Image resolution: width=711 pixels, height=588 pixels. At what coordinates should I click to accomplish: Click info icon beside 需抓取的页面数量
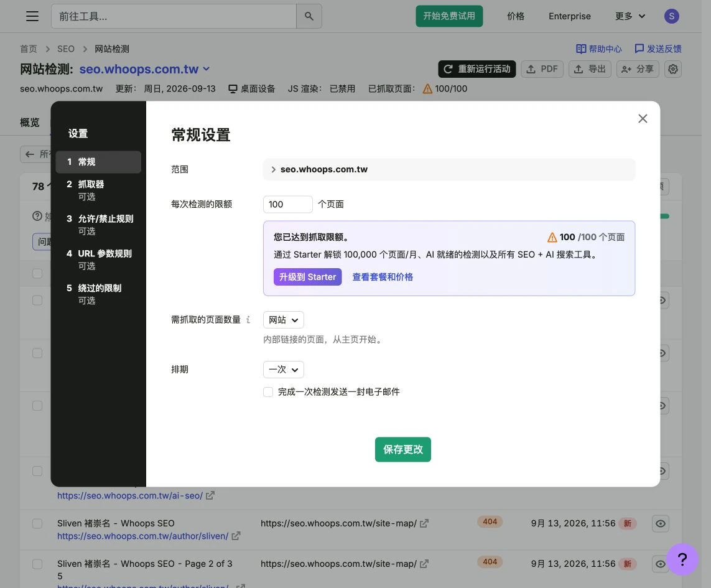coord(248,319)
